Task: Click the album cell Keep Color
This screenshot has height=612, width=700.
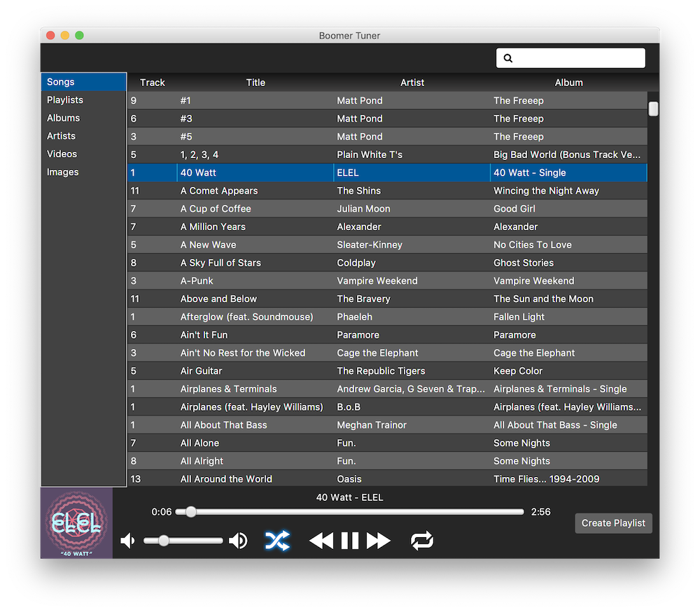Action: (518, 371)
